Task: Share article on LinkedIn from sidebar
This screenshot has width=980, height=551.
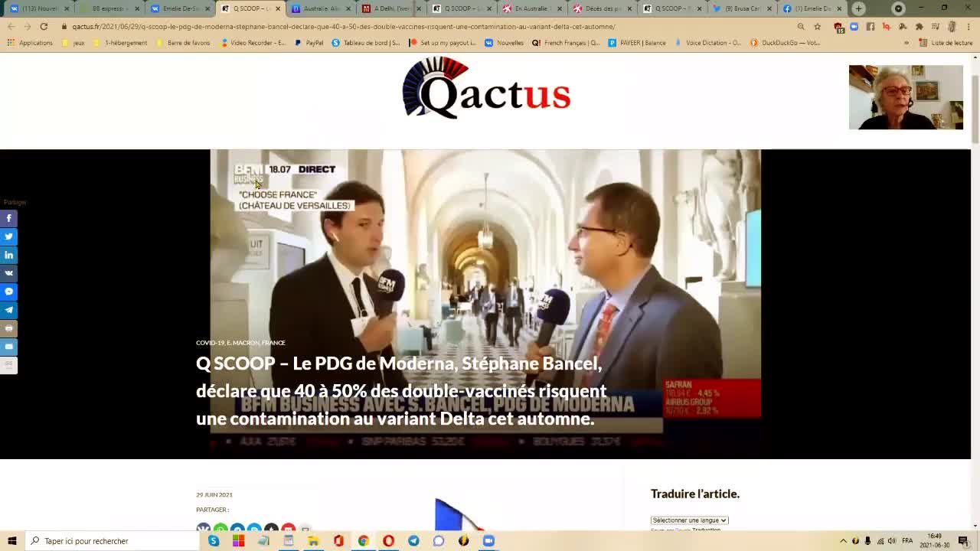Action: tap(8, 255)
